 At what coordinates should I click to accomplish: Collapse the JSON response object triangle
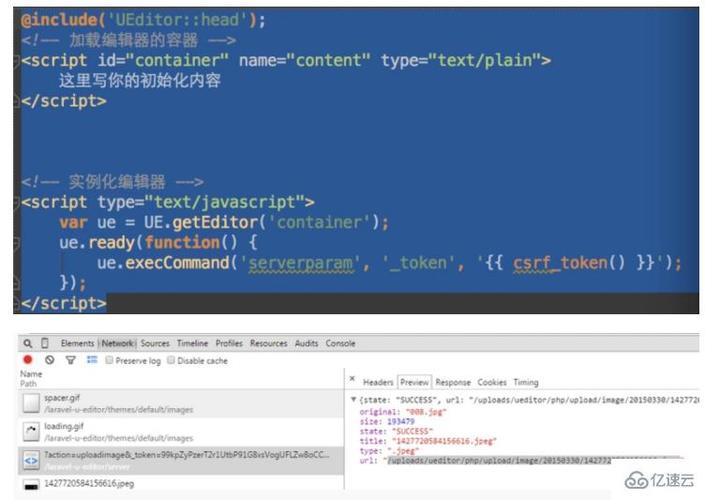click(x=353, y=399)
